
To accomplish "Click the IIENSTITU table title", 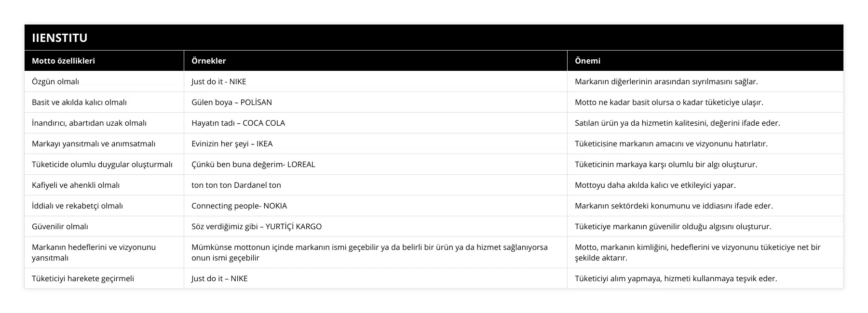I will 60,38.
